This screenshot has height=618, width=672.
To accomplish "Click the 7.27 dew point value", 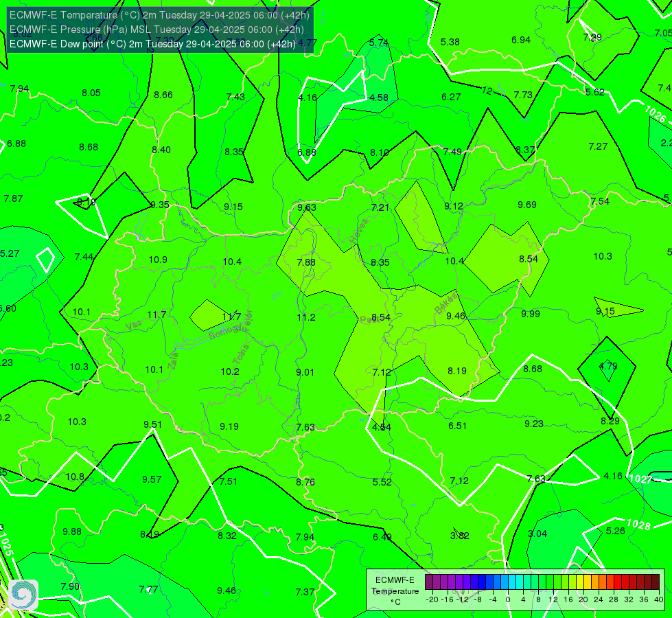I will point(598,147).
